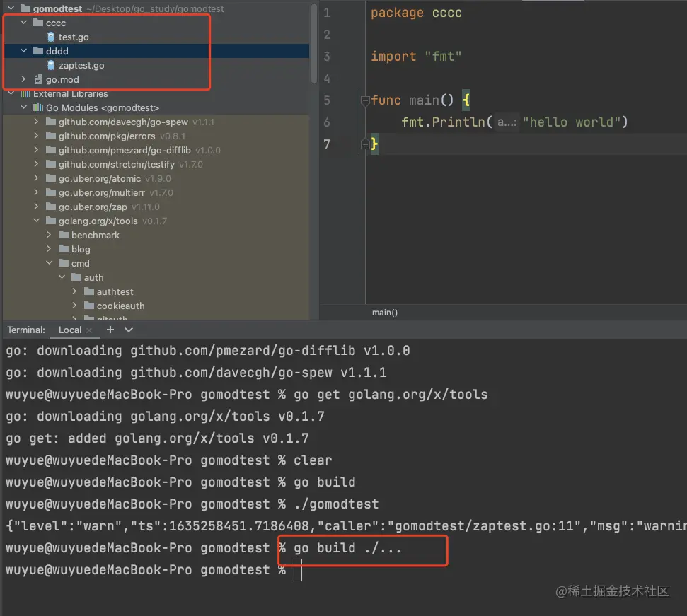Click the test.go Go file icon
Screen dimensions: 687x616
(x=51, y=37)
